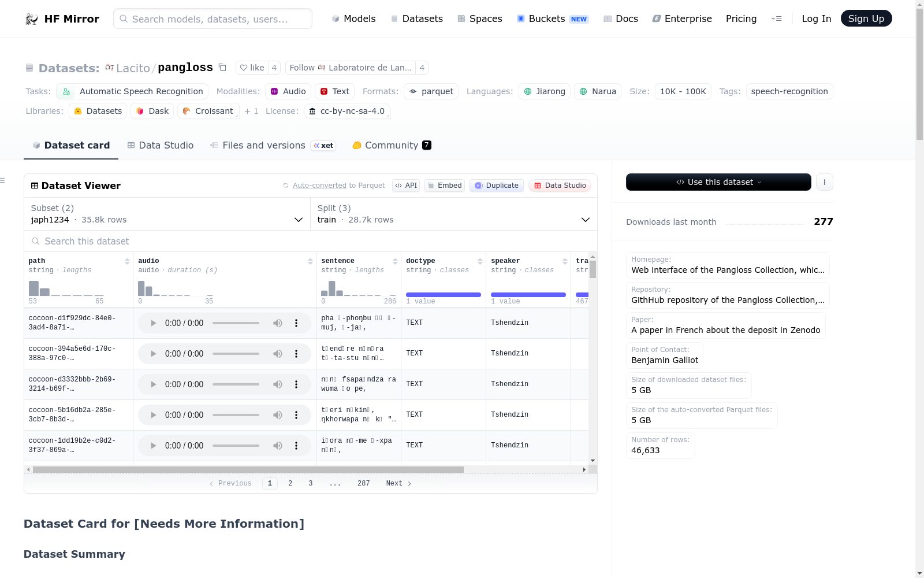Open the Community tab
924x578 pixels.
pos(392,145)
